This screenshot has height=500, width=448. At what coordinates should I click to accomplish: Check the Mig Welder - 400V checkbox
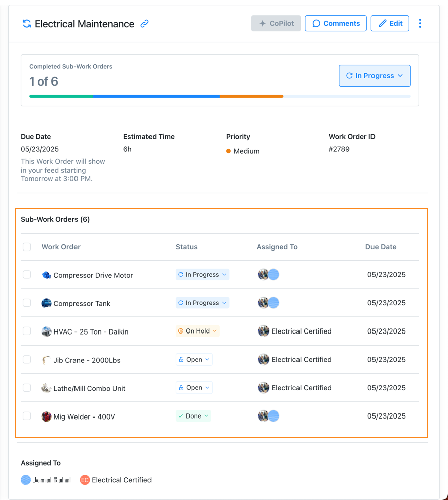tap(27, 416)
